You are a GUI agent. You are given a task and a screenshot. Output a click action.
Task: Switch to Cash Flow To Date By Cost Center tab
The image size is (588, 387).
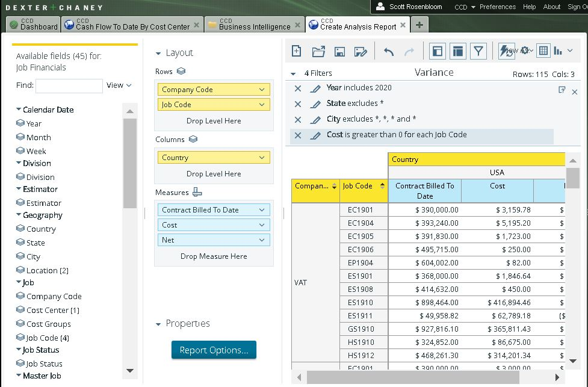pos(133,24)
